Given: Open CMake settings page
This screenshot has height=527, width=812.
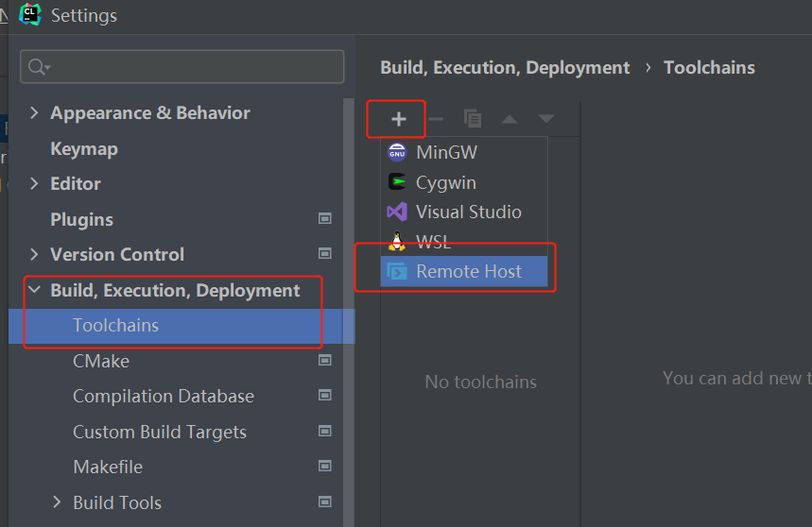Looking at the screenshot, I should 101,361.
